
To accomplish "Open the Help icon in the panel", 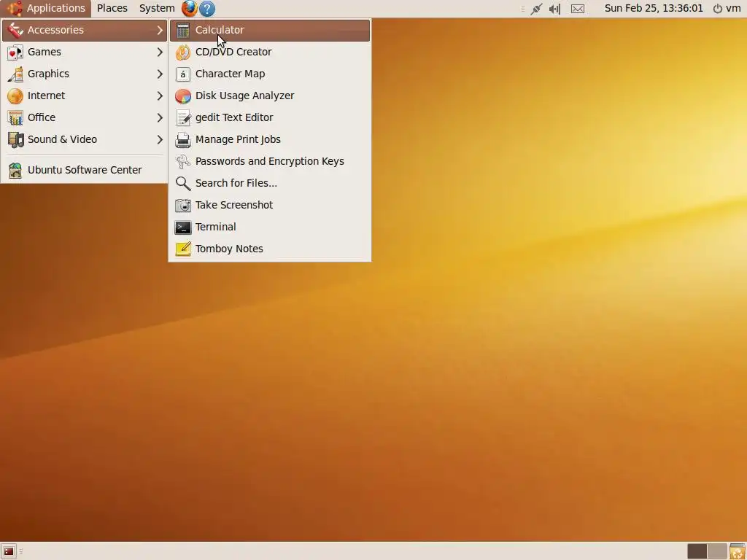I will (207, 8).
